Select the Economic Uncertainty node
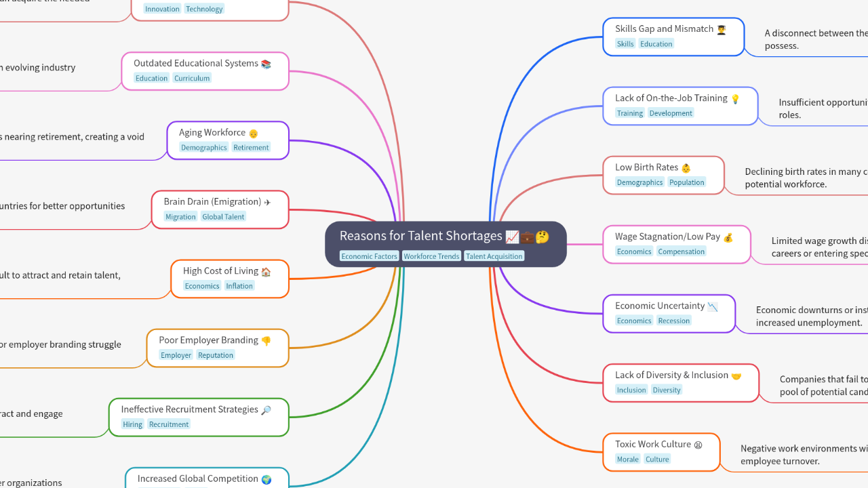 (669, 313)
